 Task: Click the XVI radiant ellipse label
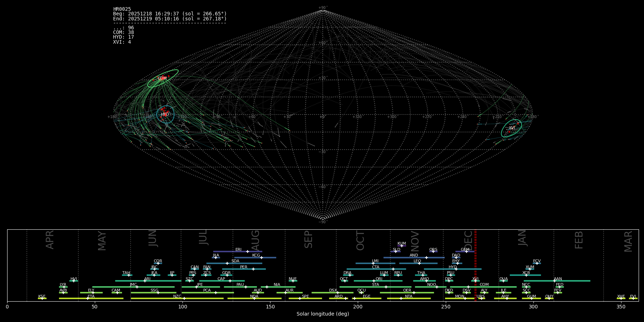[x=512, y=128]
